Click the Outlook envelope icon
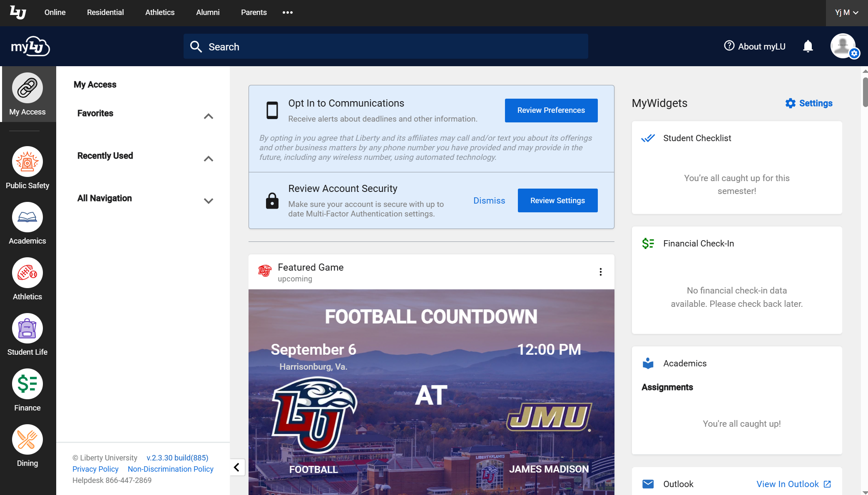This screenshot has height=495, width=868. tap(648, 484)
